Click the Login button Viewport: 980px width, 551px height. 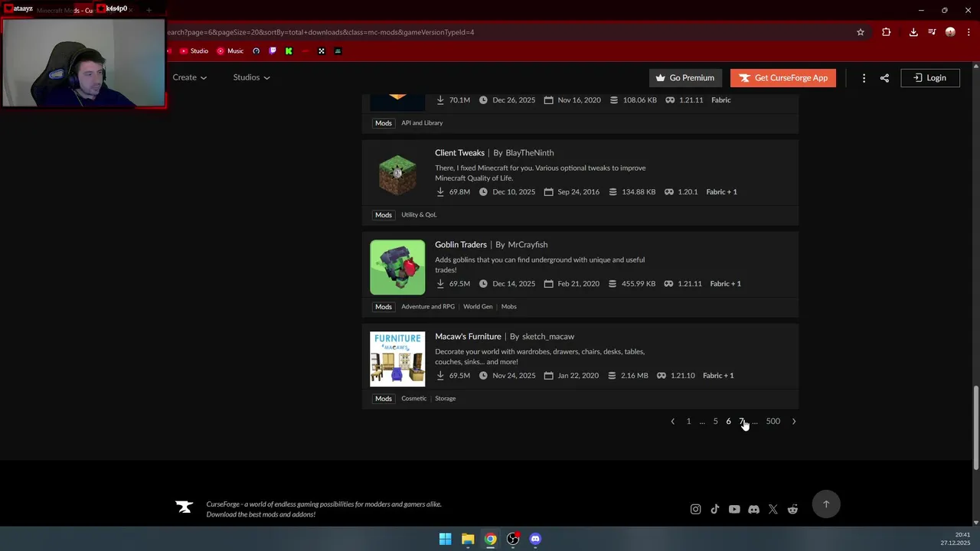929,78
